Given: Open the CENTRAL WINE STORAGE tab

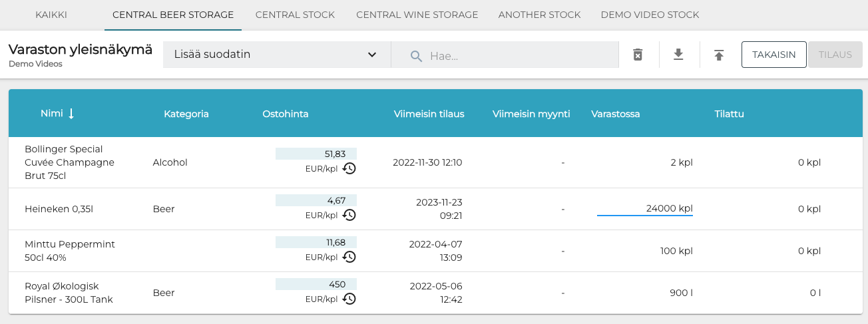Looking at the screenshot, I should (417, 15).
